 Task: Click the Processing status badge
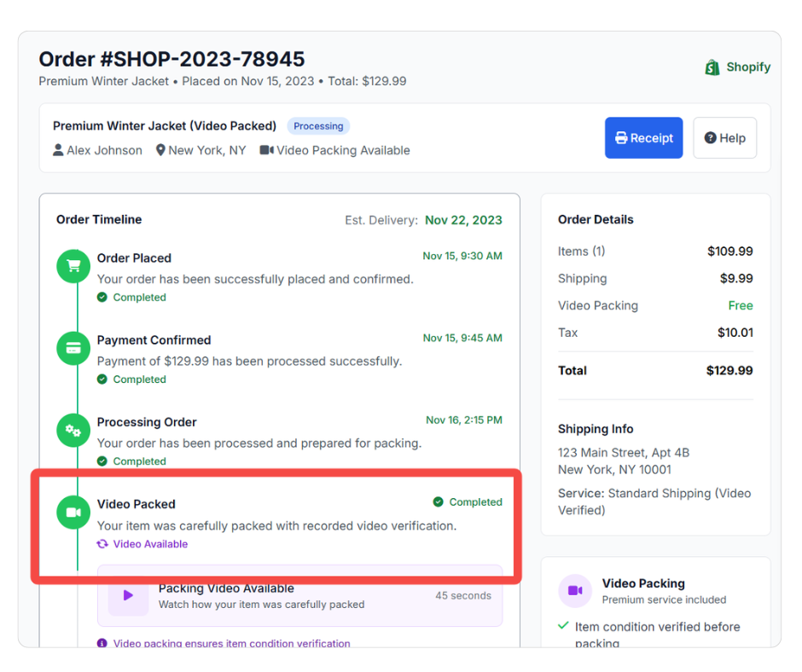[318, 125]
